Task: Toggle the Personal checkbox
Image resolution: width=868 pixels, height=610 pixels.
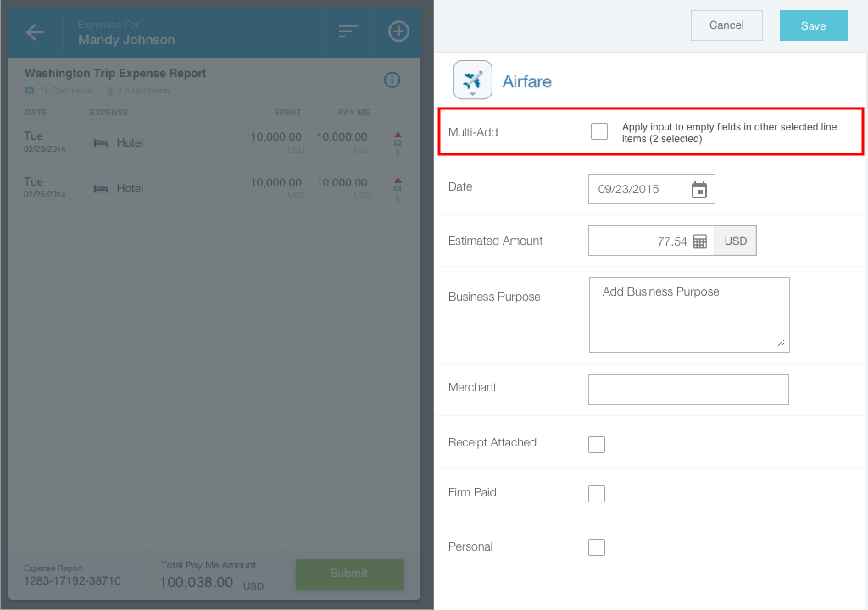Action: [597, 547]
